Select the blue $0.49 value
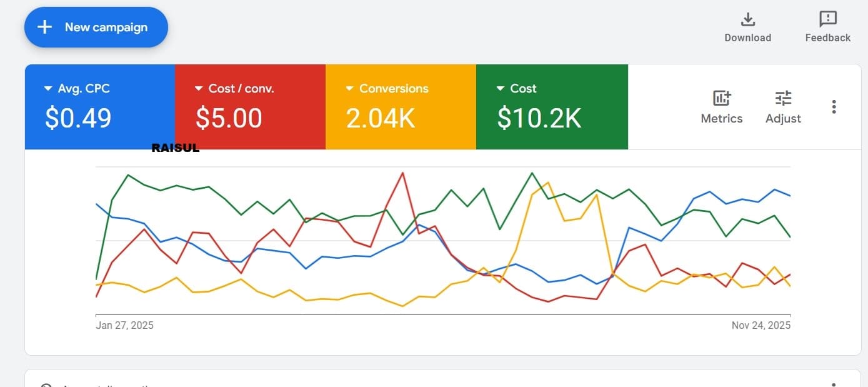The image size is (868, 387). 78,118
